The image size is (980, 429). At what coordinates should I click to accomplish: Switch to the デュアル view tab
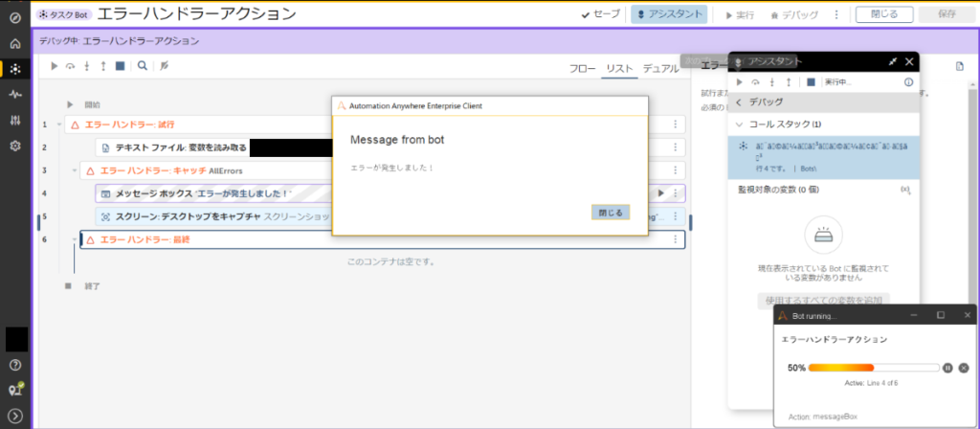pyautogui.click(x=660, y=69)
